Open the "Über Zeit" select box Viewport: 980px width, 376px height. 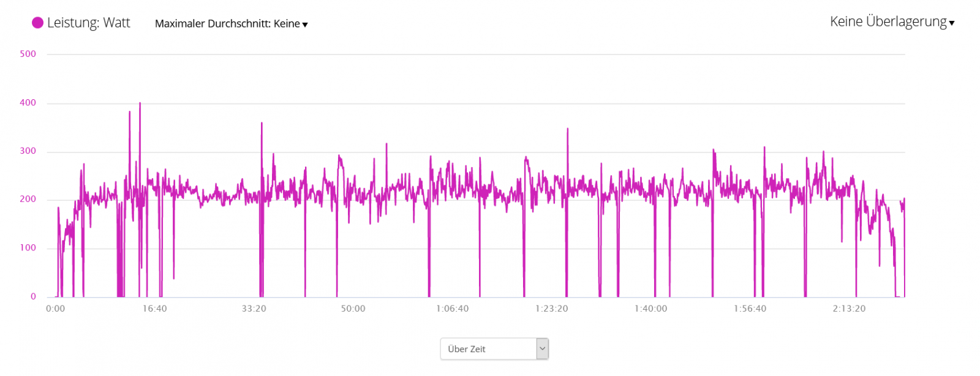point(488,349)
